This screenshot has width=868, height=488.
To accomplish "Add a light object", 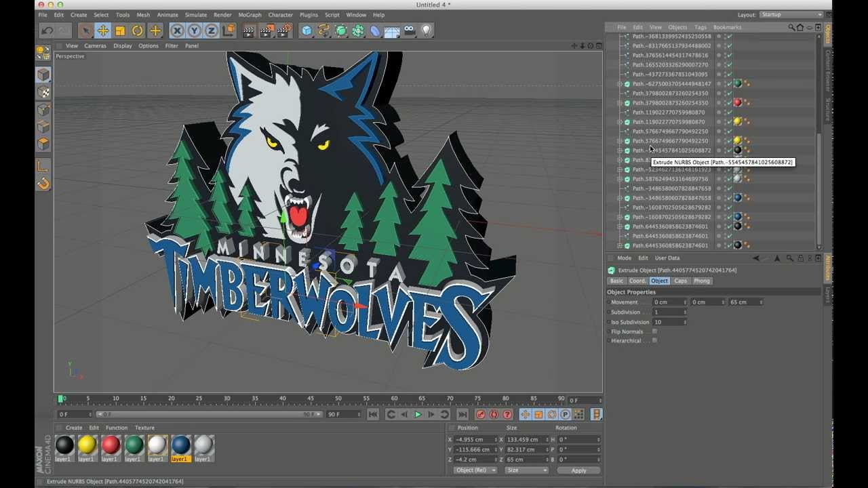I will (x=427, y=30).
